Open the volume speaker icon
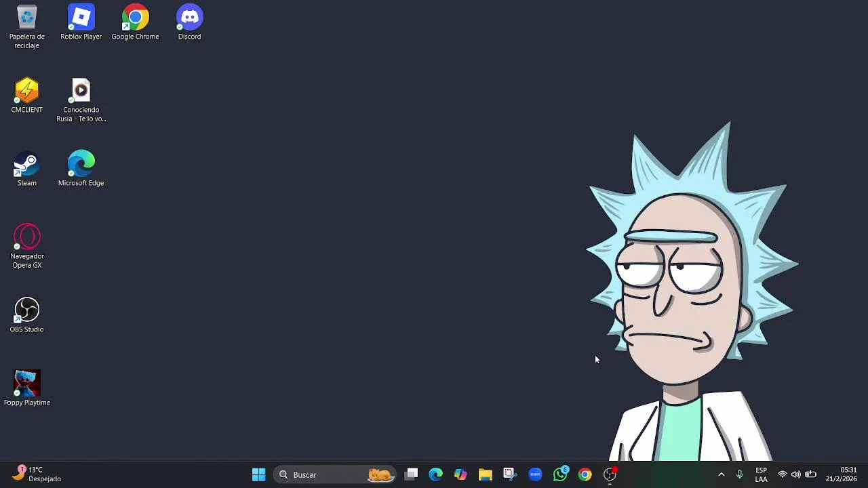The height and width of the screenshot is (488, 868). coord(796,474)
